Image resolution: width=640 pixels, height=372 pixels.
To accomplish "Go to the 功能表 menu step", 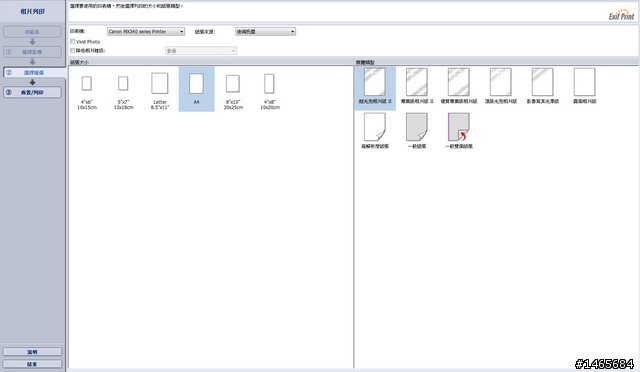I will pyautogui.click(x=32, y=32).
